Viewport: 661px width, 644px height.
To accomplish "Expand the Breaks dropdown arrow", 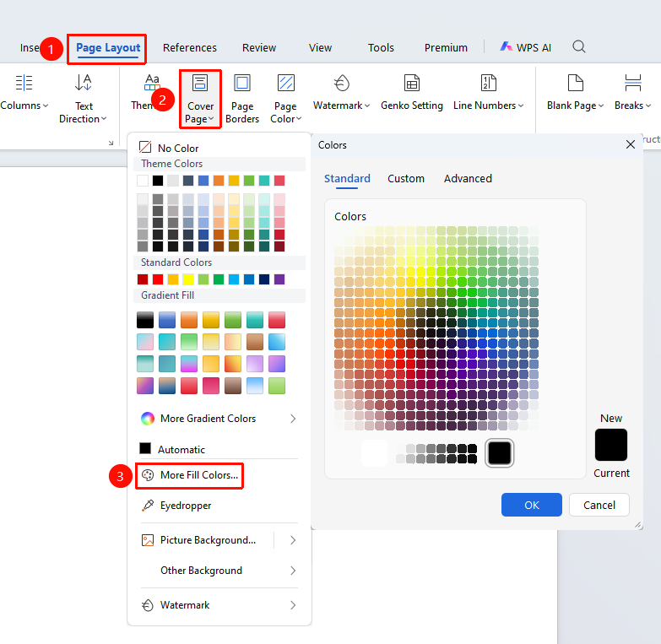I will 648,106.
